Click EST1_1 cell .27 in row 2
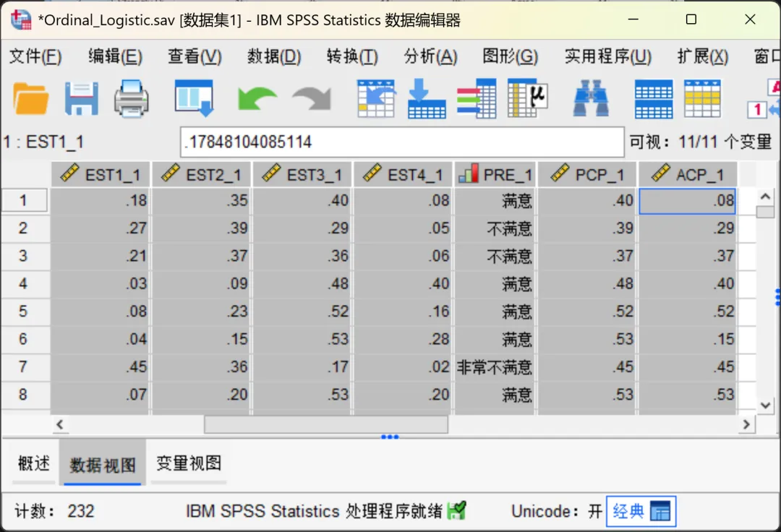 point(101,228)
